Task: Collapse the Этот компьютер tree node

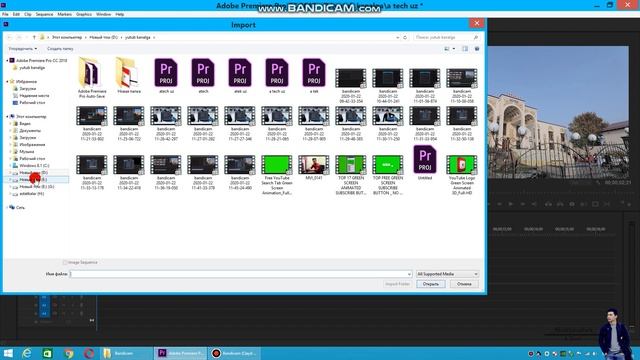Action: point(7,117)
